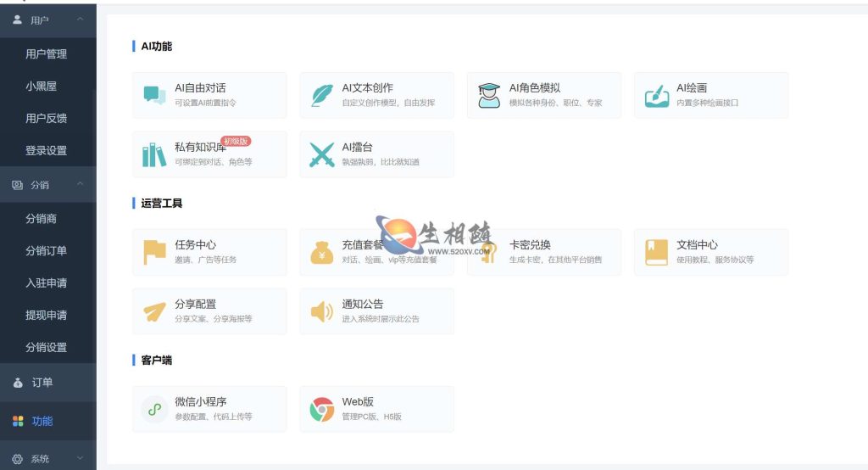Open the Web版 card title
Viewport: 868px width, 470px height.
pos(358,401)
